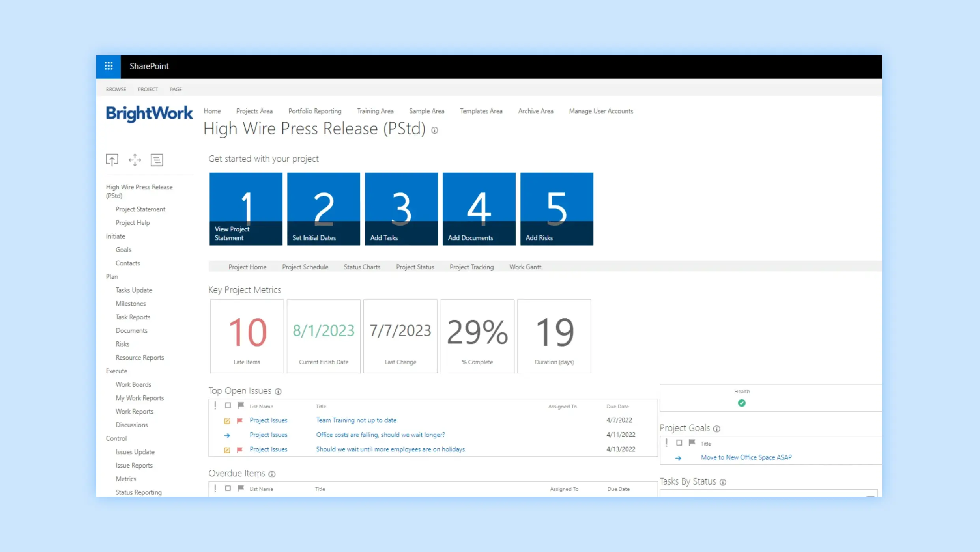The image size is (980, 552).
Task: Switch to the PROJECT ribbon tab
Action: [148, 89]
